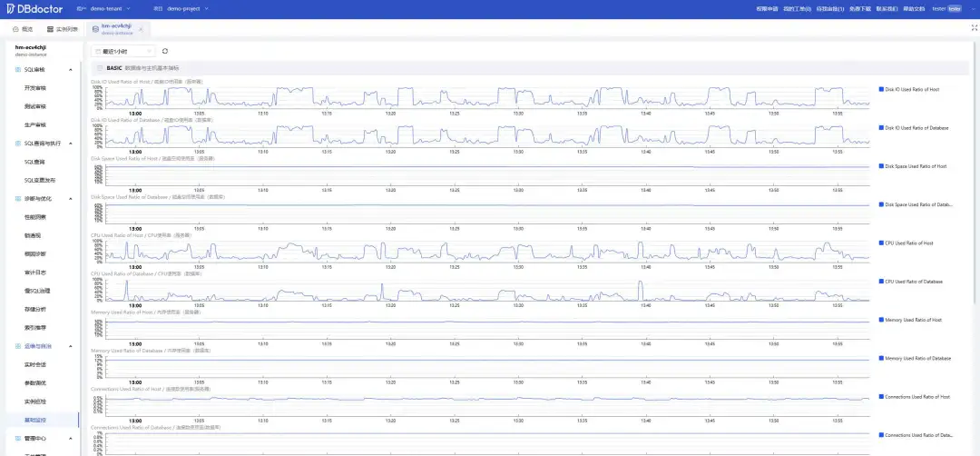Toggle Disk IO Used Ratio of Database legend
The image size is (980, 456).
tap(914, 127)
